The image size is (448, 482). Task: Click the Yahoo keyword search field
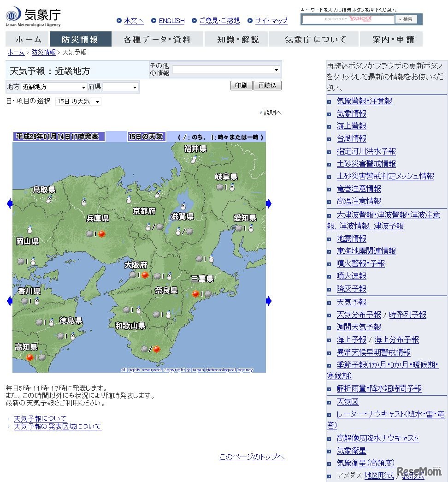(348, 19)
